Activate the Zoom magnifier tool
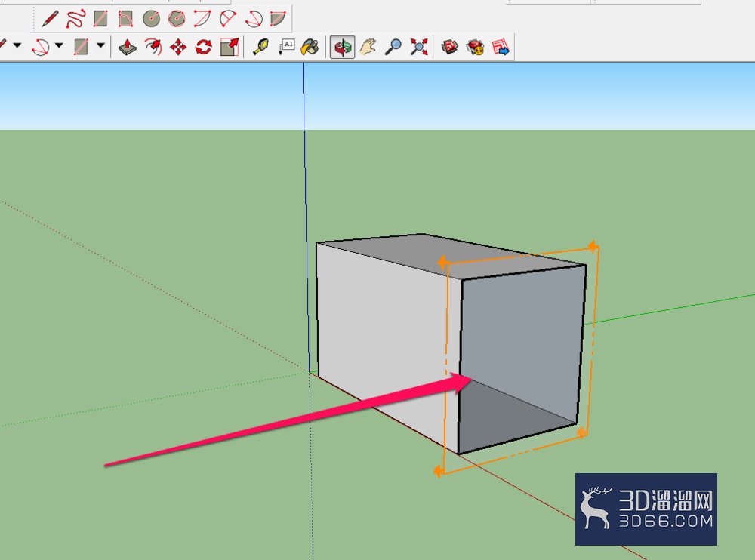The image size is (755, 560). (393, 47)
